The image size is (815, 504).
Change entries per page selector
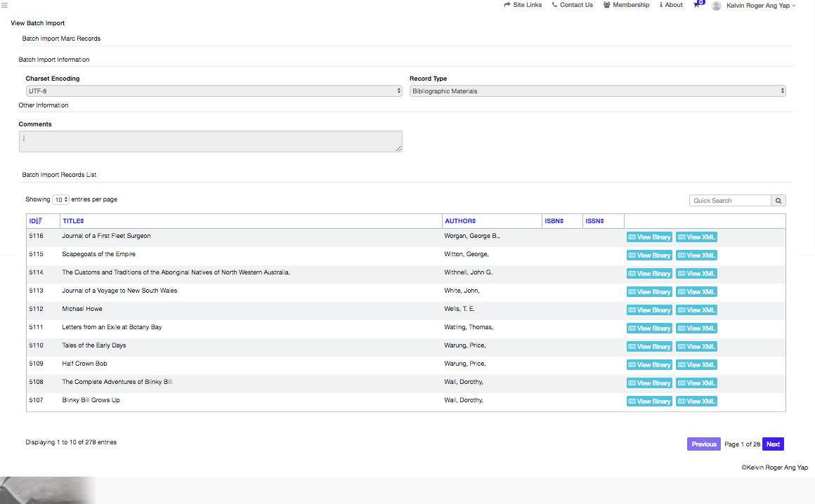61,200
